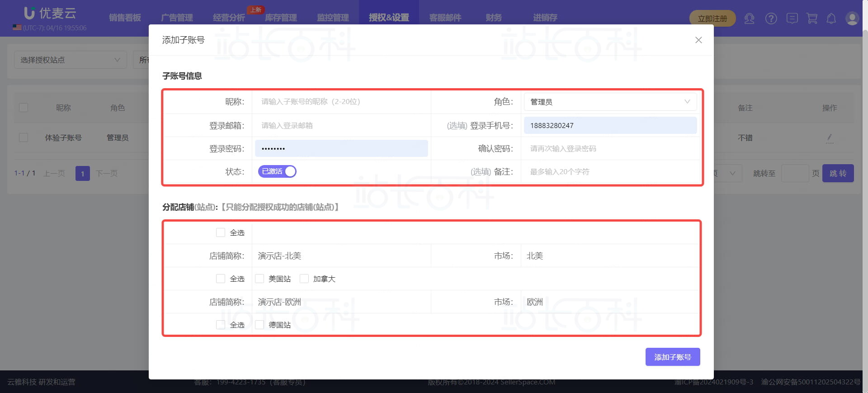Click the help question mark icon
The width and height of the screenshot is (868, 393).
[x=771, y=19]
